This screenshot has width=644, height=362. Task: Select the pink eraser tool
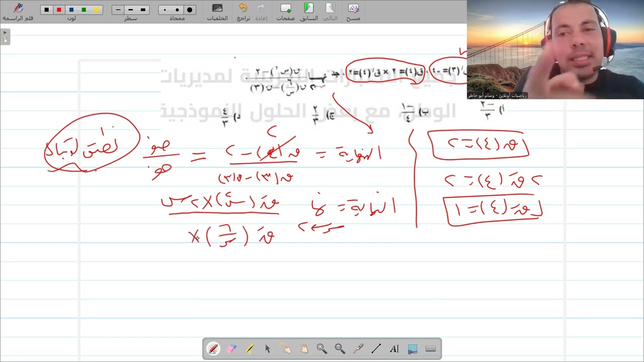click(x=231, y=348)
